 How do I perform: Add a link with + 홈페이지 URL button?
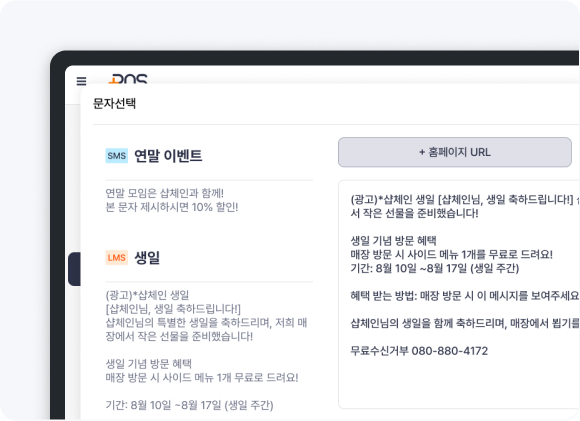455,152
